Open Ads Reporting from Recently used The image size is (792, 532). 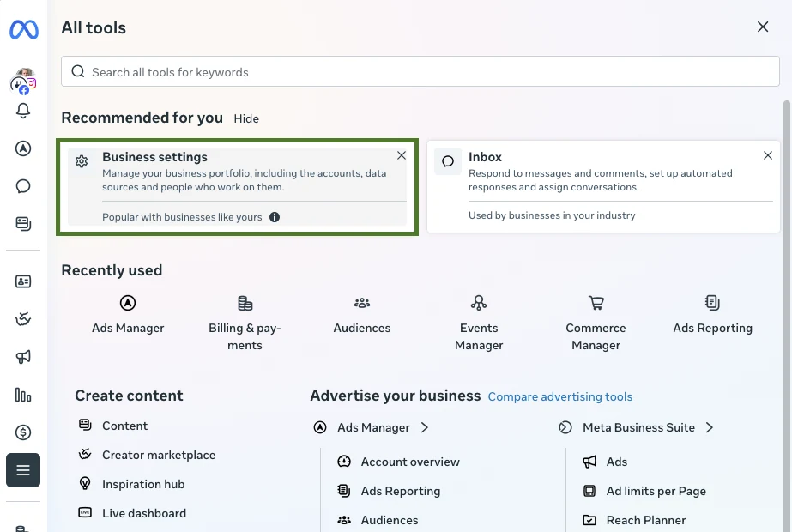[713, 315]
